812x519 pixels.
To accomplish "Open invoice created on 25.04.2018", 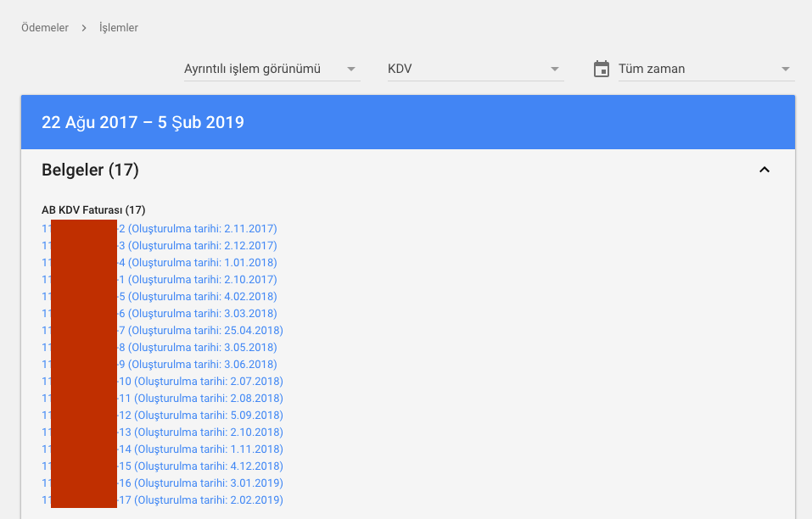I will tap(163, 331).
